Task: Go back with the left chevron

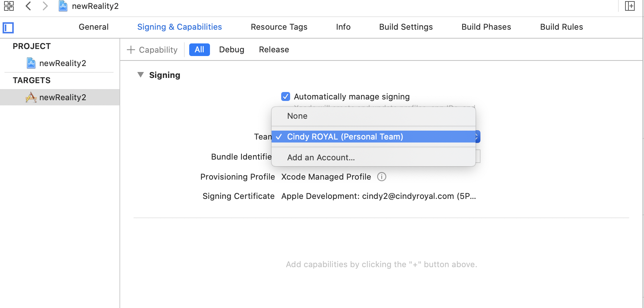Action: [x=28, y=6]
